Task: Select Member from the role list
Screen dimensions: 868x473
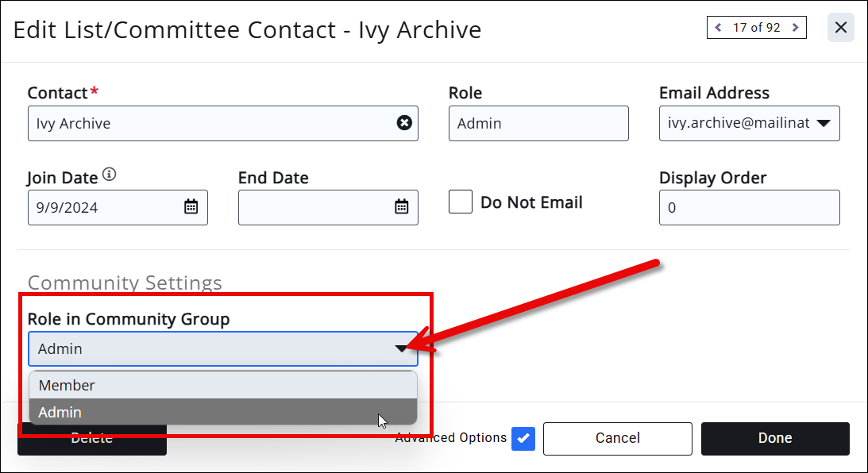Action: pos(222,385)
